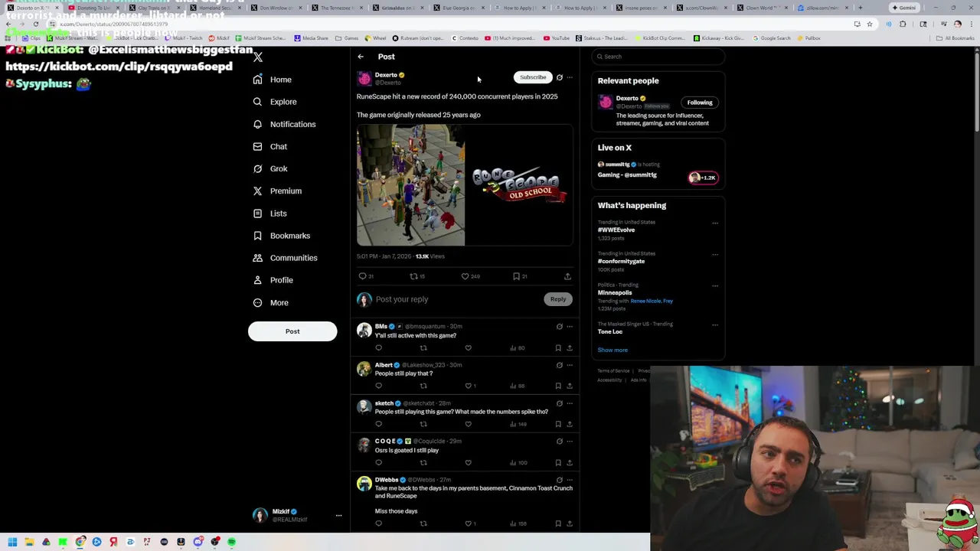Image resolution: width=980 pixels, height=551 pixels.
Task: Open Chat in the X sidebar
Action: (269, 146)
